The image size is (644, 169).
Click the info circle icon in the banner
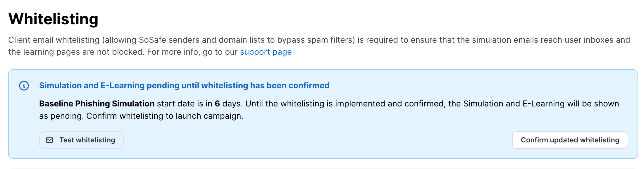click(x=24, y=86)
